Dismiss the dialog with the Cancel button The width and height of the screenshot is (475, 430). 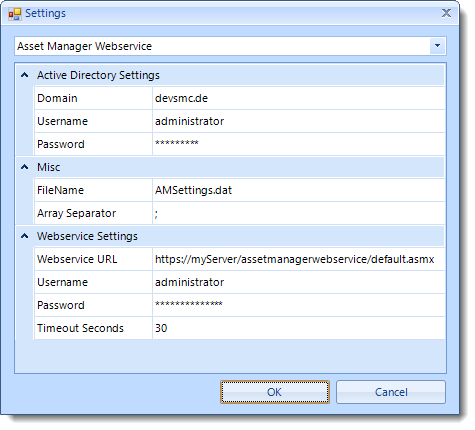pos(391,392)
